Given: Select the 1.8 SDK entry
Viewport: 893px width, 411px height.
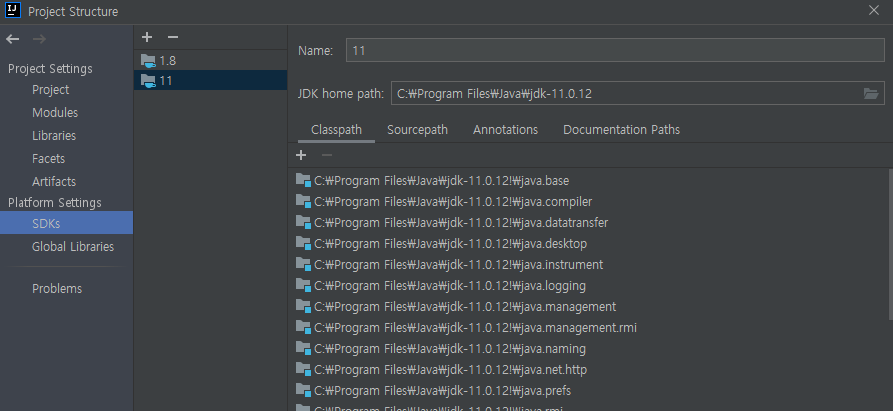Looking at the screenshot, I should 210,60.
